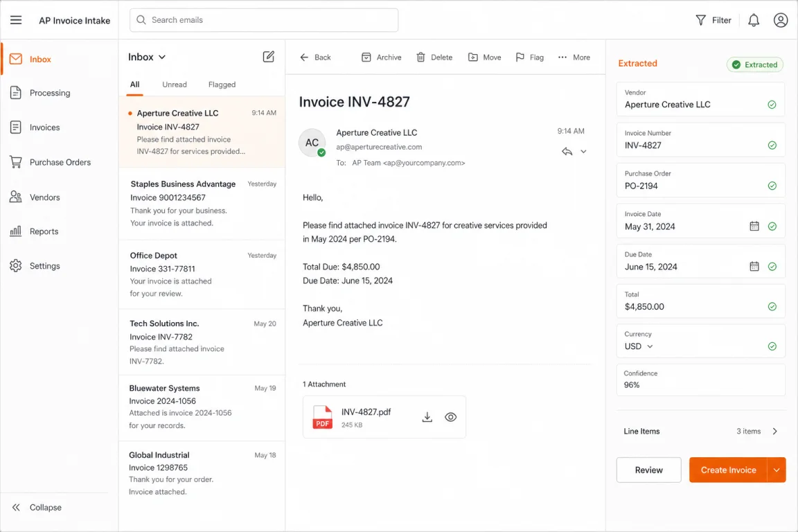Click sender address ap@aperturecreative.com
The image size is (798, 532).
[x=379, y=147]
